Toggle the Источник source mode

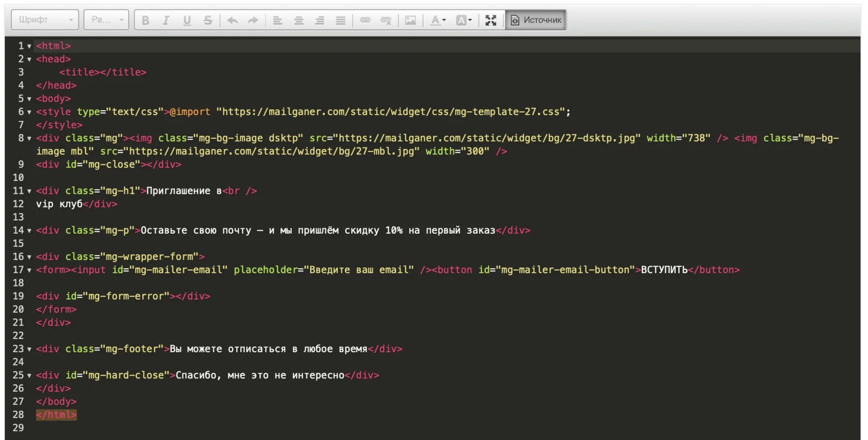(x=536, y=20)
